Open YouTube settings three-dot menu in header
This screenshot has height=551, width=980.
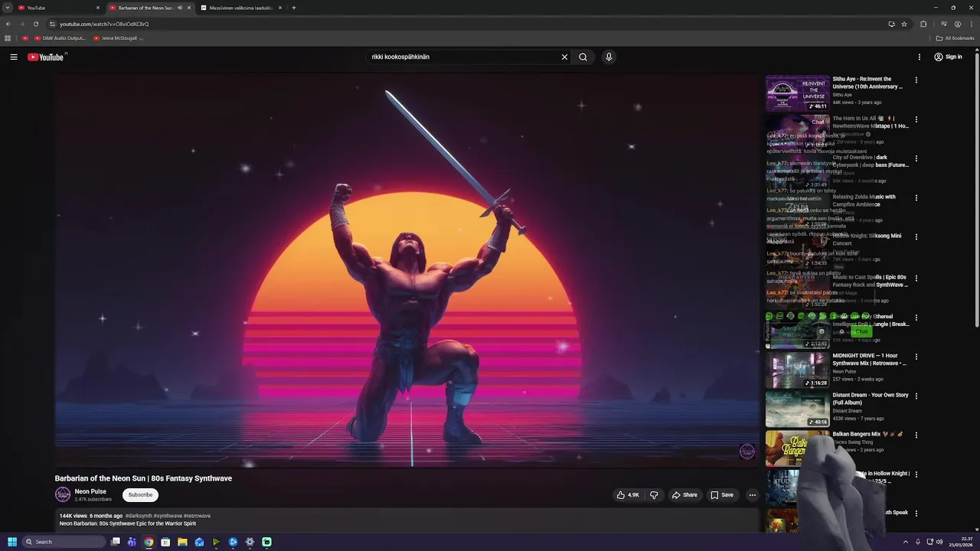click(x=920, y=57)
